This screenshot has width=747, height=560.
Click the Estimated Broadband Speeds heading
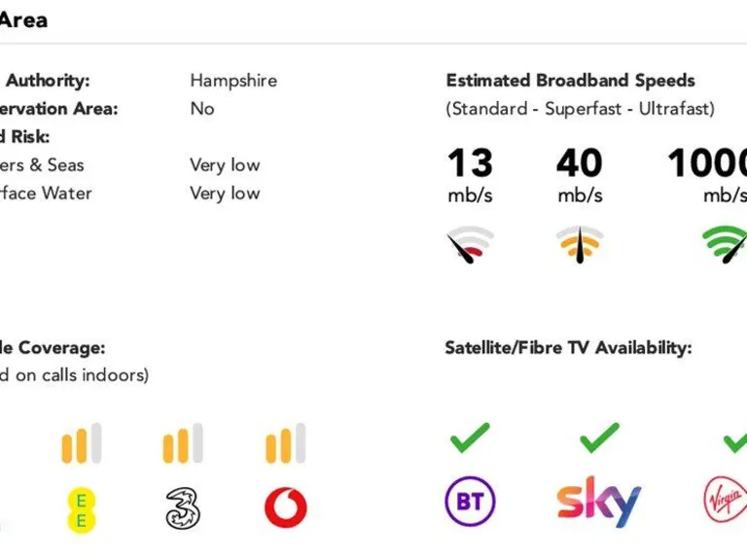(x=571, y=81)
